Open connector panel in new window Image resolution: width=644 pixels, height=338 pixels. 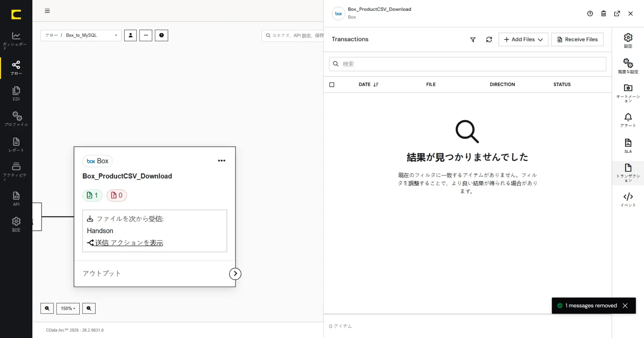click(x=617, y=13)
